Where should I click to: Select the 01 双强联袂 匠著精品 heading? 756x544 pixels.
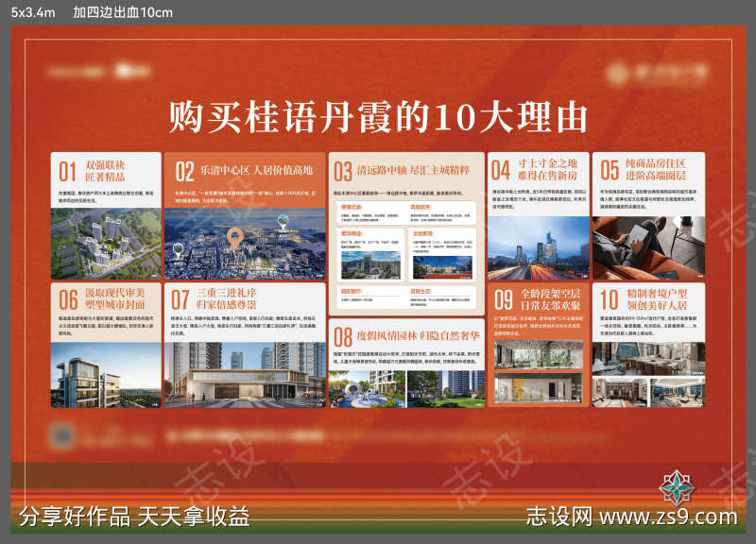[92, 171]
